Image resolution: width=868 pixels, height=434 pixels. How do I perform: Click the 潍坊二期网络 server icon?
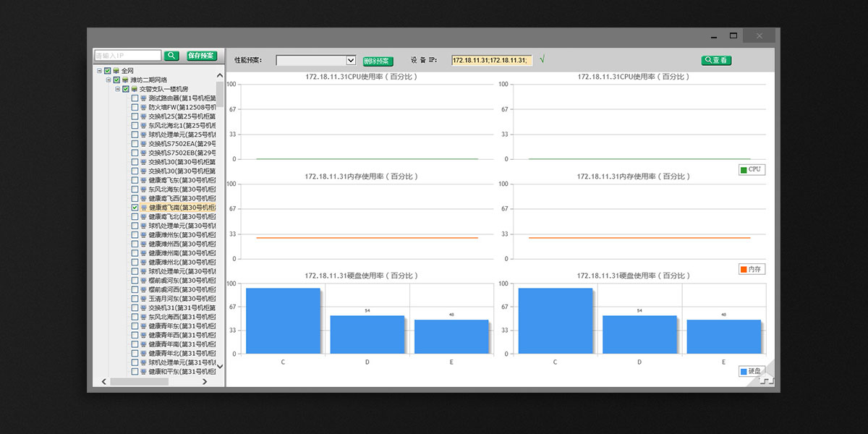(x=125, y=80)
